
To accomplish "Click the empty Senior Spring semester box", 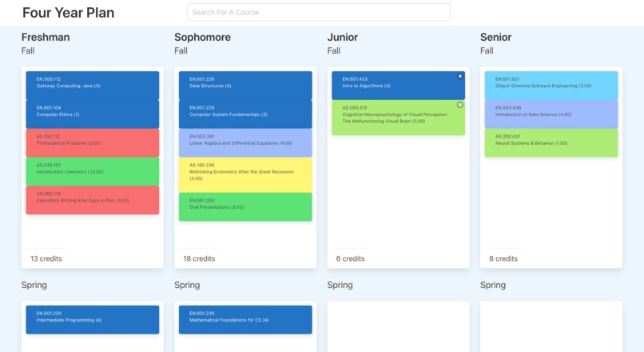I will [x=551, y=326].
